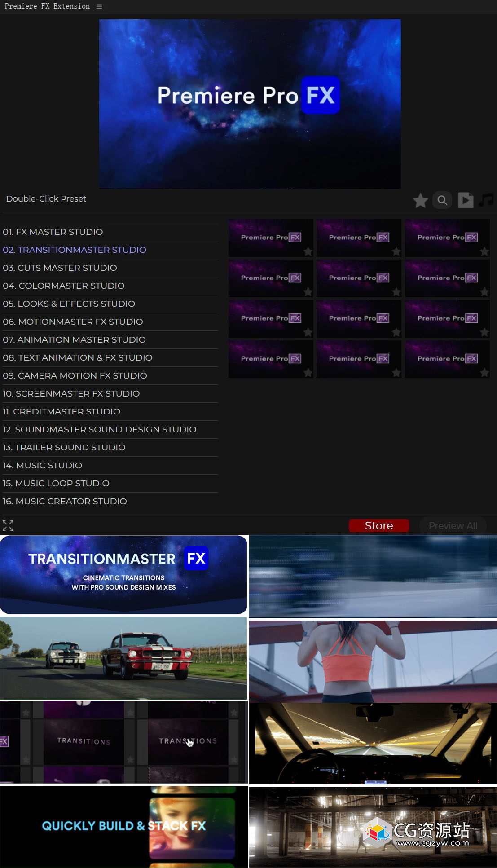The height and width of the screenshot is (868, 497).
Task: Open 12. SOUNDMASTER SOUND DESIGN STUDIO
Action: tap(110, 429)
